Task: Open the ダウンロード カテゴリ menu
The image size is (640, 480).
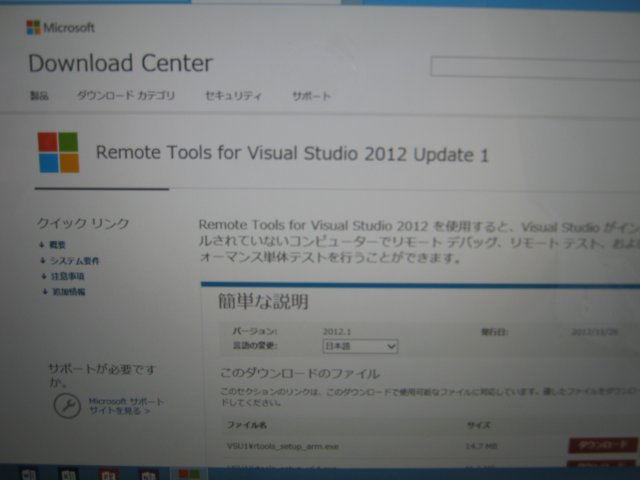Action: tap(126, 96)
